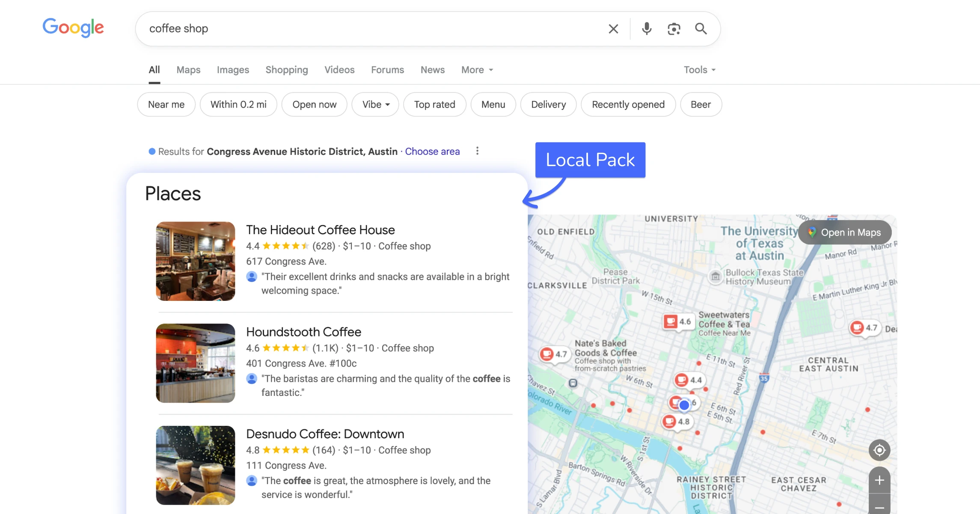Open Houndstooth Coffee photo thumbnail

pos(196,363)
